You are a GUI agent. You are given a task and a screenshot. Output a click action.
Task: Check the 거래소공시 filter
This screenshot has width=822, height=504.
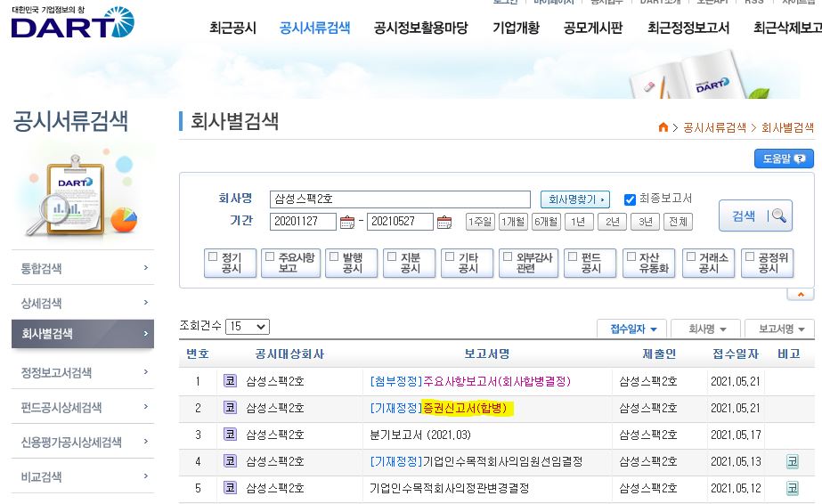691,256
